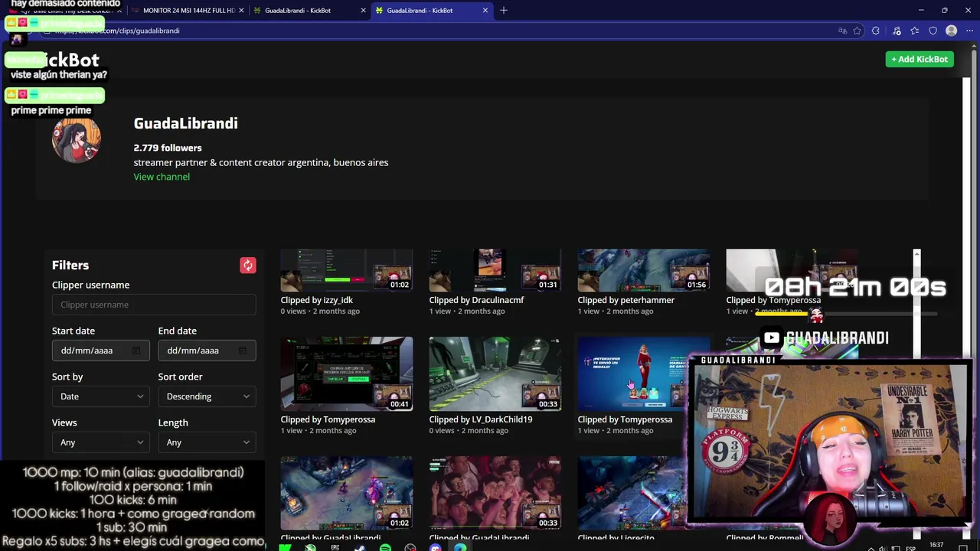Open the 00:33 clip by LV_DarkChild19
This screenshot has width=980, height=551.
(x=495, y=374)
